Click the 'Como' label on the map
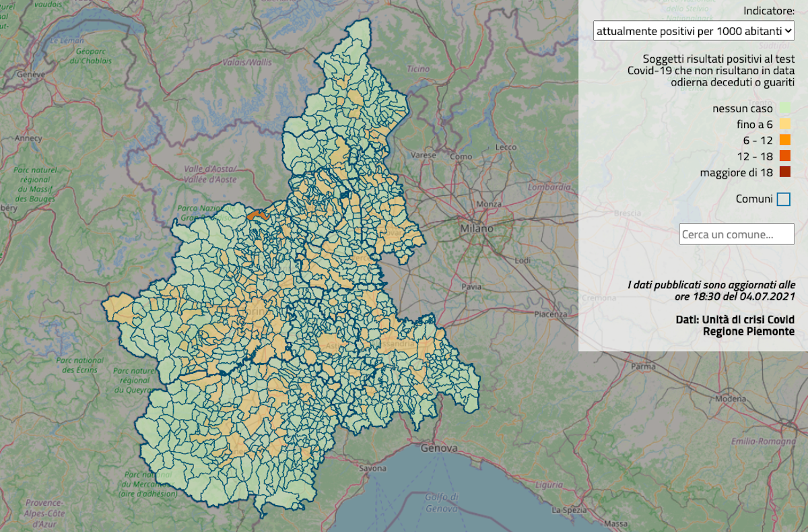 pyautogui.click(x=462, y=156)
